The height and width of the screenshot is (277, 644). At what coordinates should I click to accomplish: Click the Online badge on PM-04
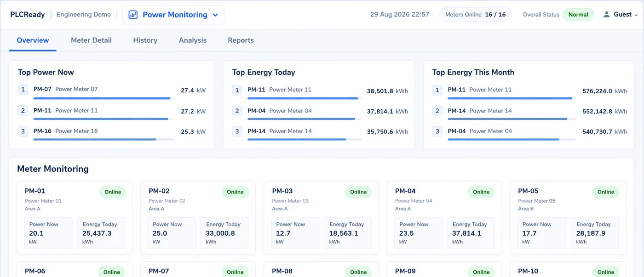(x=481, y=192)
